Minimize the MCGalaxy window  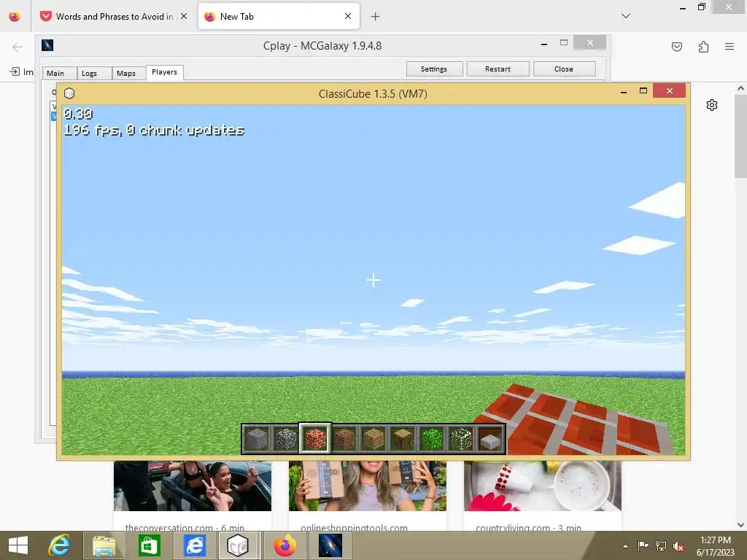click(x=544, y=44)
